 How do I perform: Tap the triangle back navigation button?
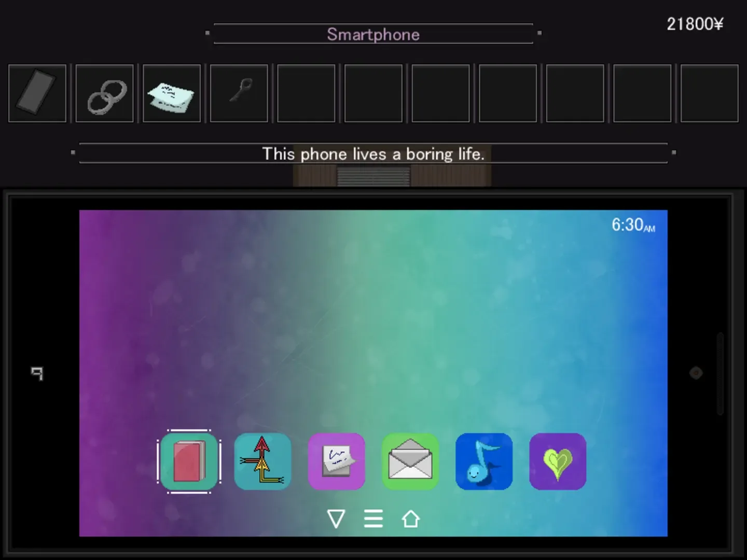[x=336, y=519]
